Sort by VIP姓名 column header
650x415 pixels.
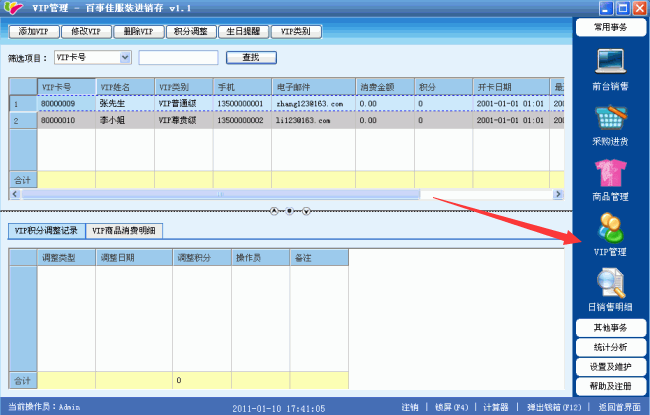click(x=125, y=87)
